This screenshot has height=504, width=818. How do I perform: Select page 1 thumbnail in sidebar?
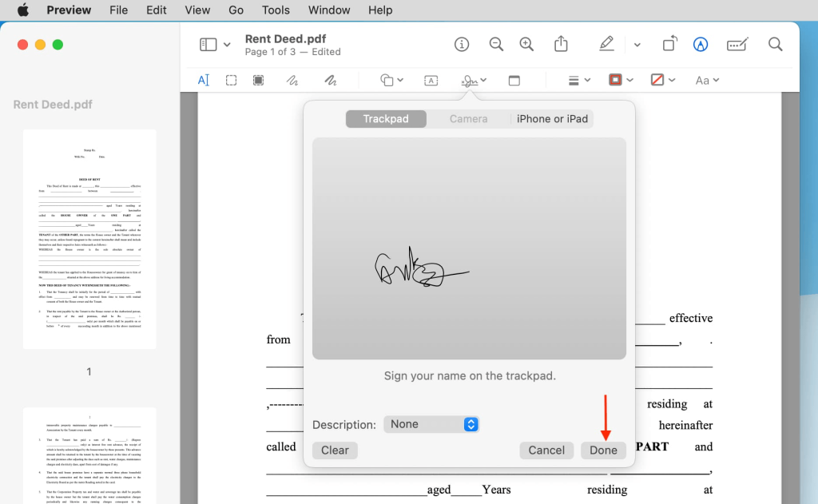click(89, 240)
